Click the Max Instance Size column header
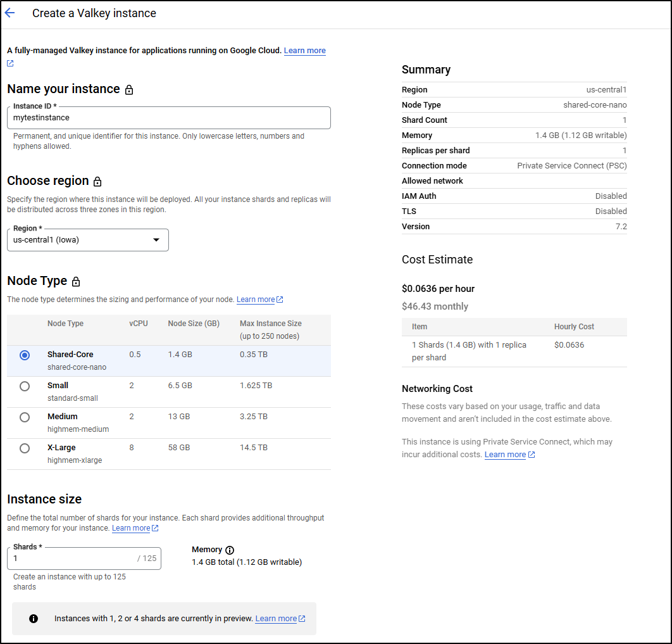This screenshot has width=672, height=644. pos(270,330)
